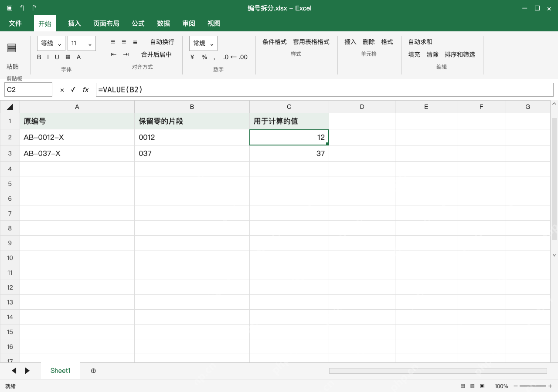Click the font color A button
The height and width of the screenshot is (392, 558).
79,57
